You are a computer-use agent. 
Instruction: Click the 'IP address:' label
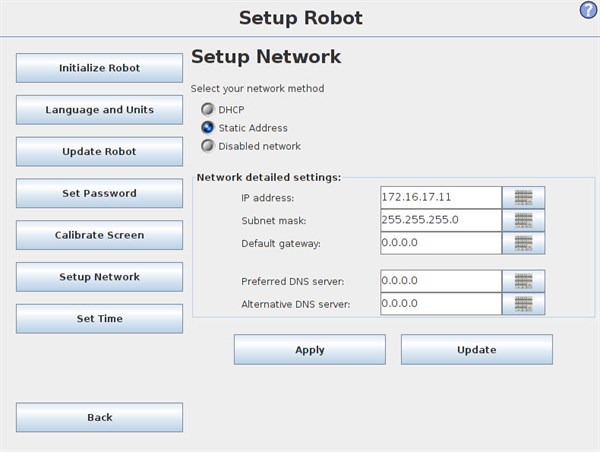click(267, 198)
